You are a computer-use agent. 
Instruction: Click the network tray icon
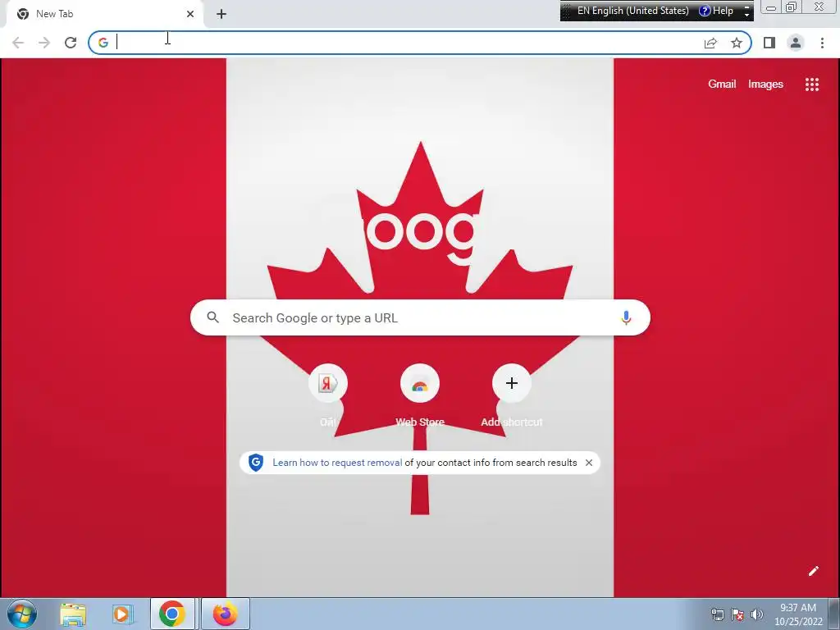[717, 614]
